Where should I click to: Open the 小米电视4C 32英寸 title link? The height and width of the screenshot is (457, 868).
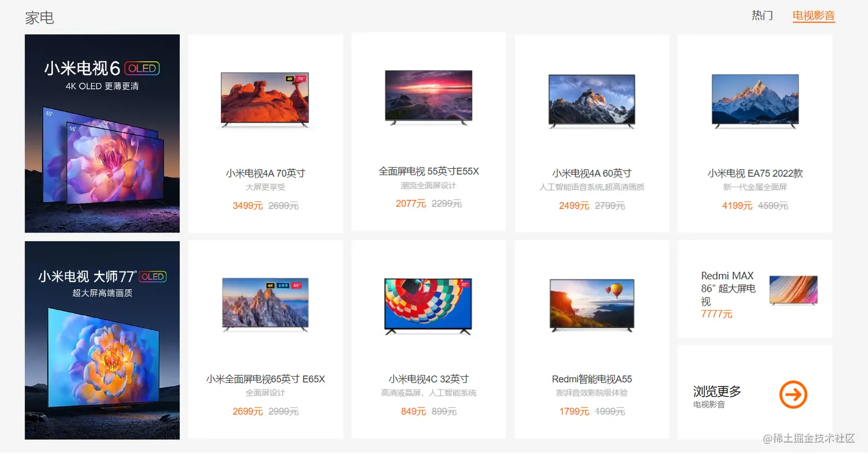428,379
